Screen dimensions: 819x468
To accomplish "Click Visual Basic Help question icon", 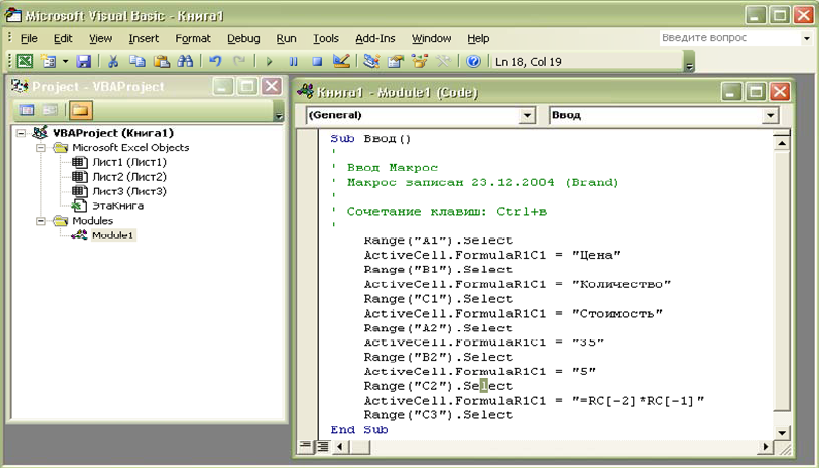I will pyautogui.click(x=473, y=62).
